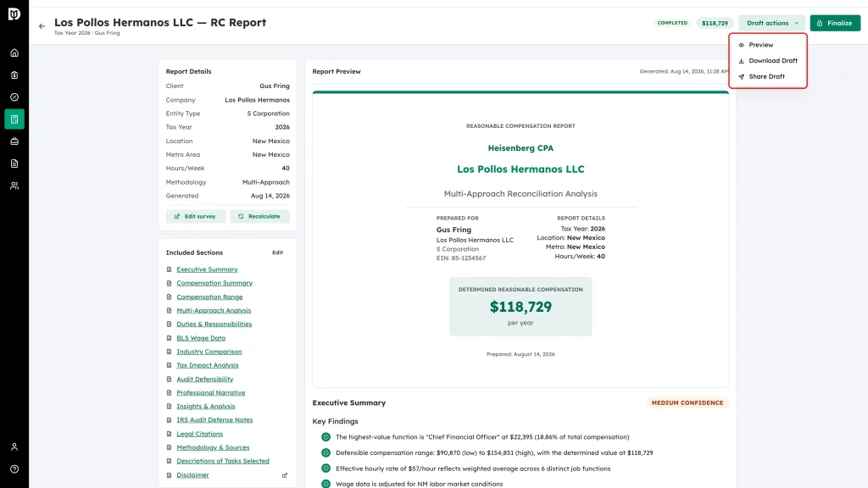
Task: Open the Industry Comparison section link
Action: pyautogui.click(x=209, y=352)
